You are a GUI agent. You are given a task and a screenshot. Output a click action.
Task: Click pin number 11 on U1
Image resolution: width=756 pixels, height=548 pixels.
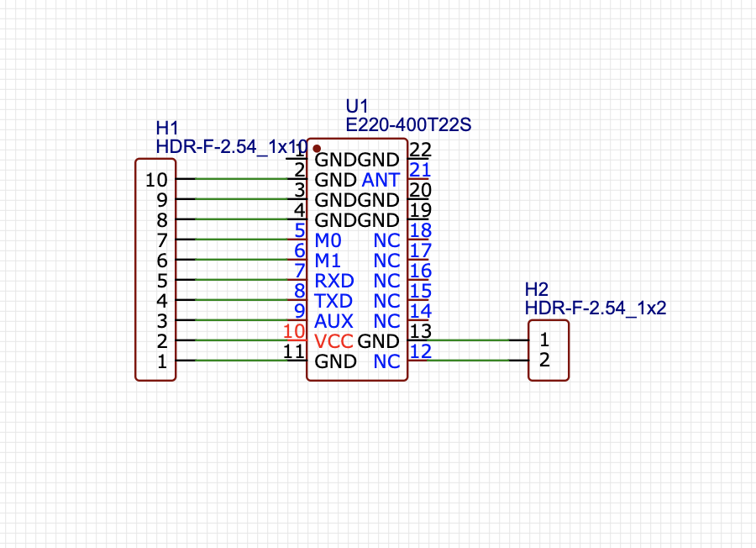click(x=294, y=351)
